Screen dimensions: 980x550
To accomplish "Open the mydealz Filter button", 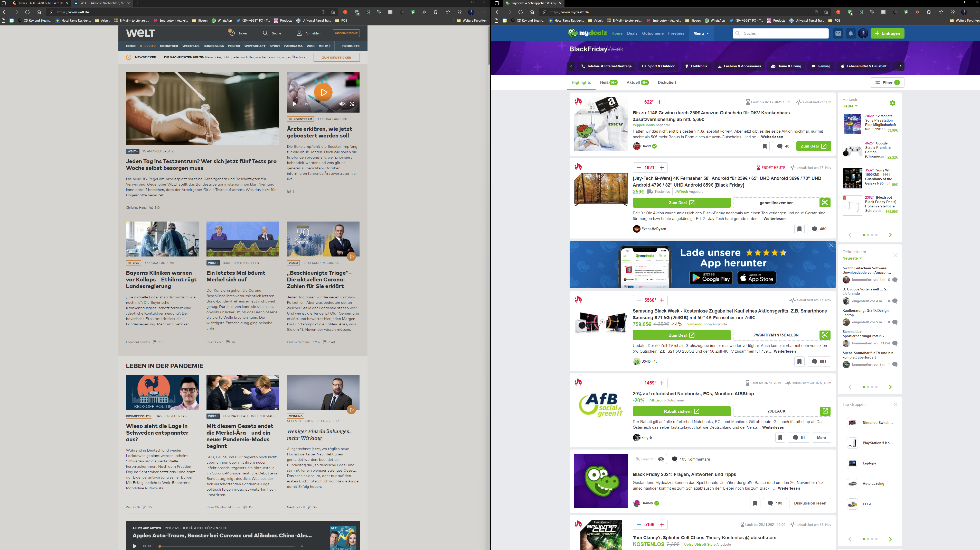I will pos(887,82).
